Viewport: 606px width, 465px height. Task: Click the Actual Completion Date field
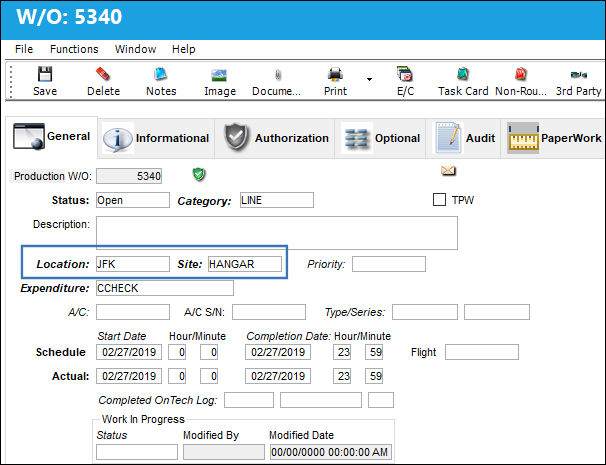coord(278,376)
